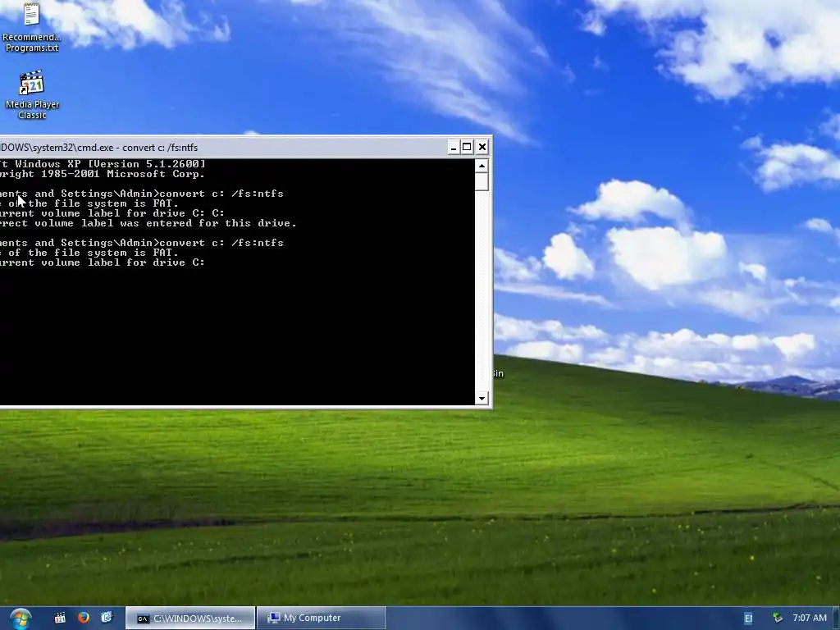Open the third quick launch icon
This screenshot has height=630, width=840.
pos(107,618)
